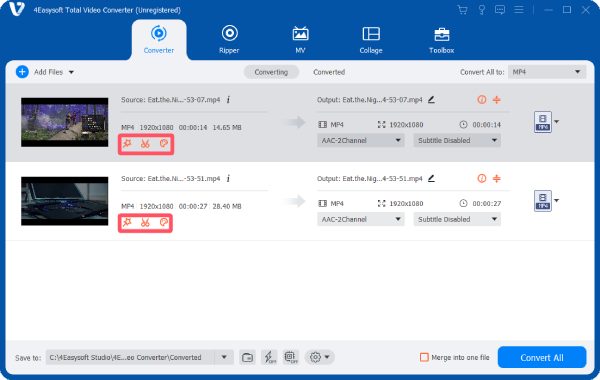Viewport: 600px width, 380px height.
Task: Open the Convert All to MP4 dropdown
Action: pyautogui.click(x=547, y=72)
